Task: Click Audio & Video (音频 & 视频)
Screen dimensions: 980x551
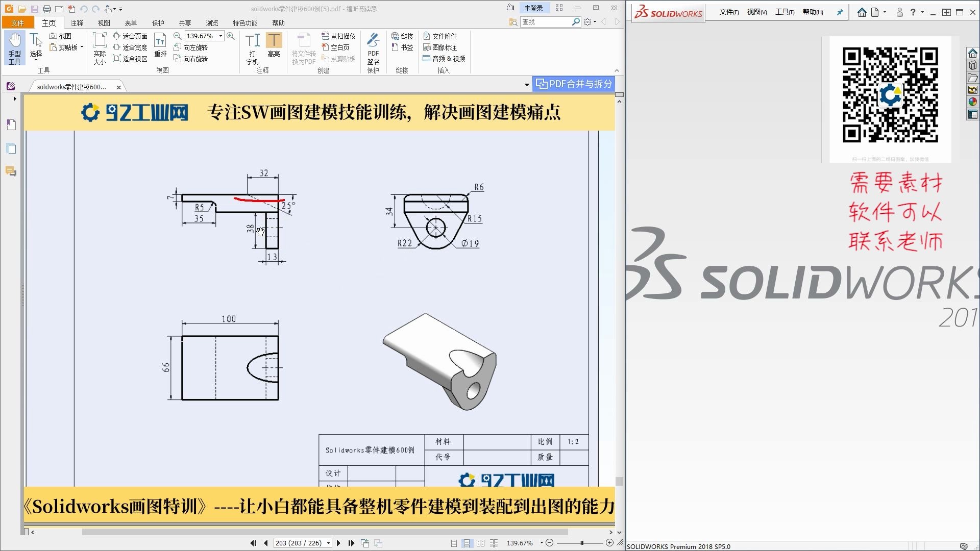Action: pos(444,59)
